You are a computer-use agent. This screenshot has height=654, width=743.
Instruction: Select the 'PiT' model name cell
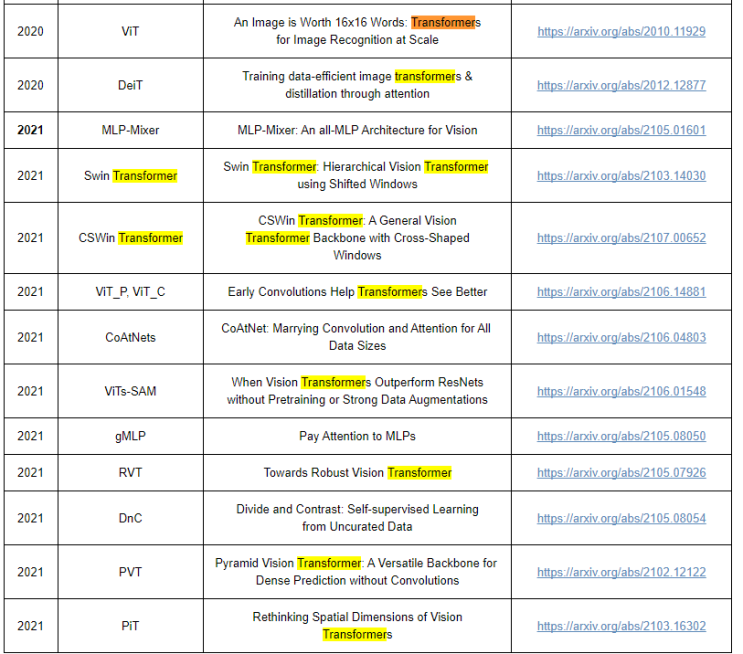click(x=130, y=626)
